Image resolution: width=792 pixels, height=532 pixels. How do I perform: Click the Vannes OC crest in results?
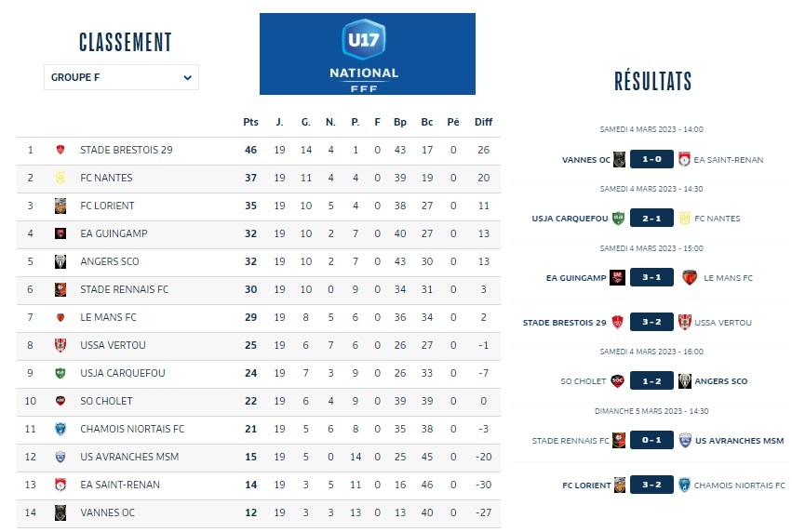click(619, 159)
